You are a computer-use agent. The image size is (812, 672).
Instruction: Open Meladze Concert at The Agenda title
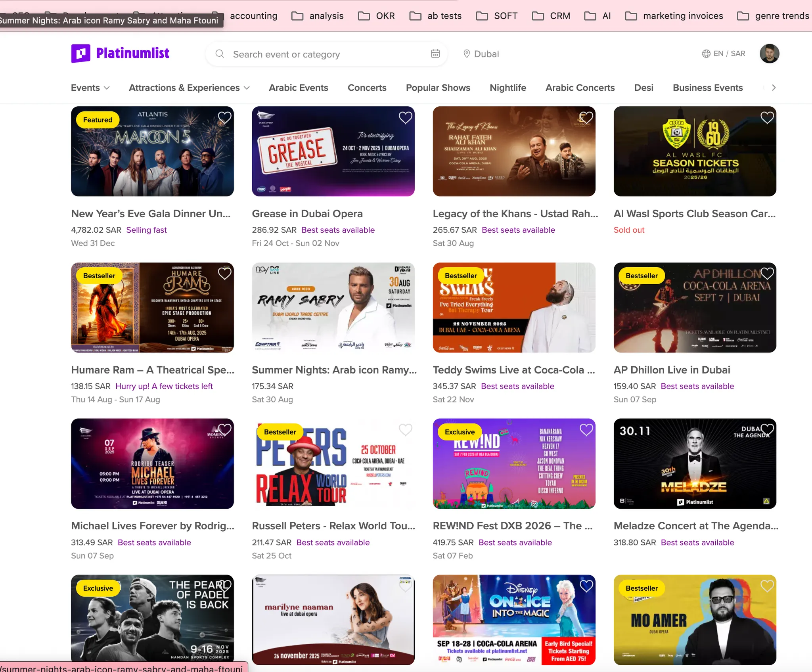(695, 526)
